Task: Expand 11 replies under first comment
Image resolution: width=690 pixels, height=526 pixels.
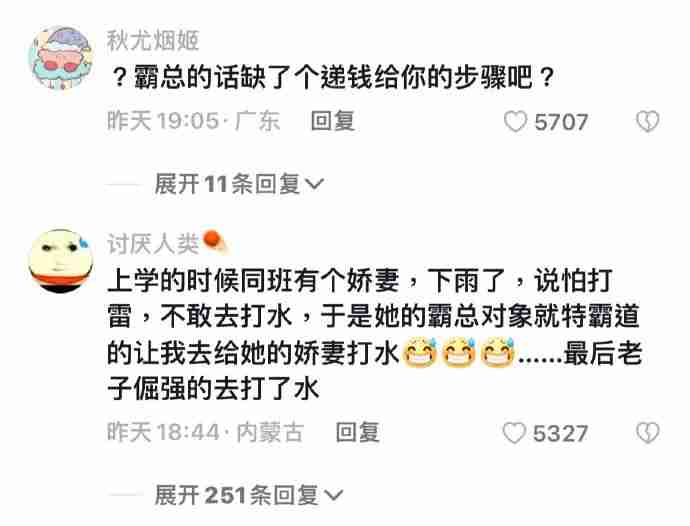Action: [239, 184]
